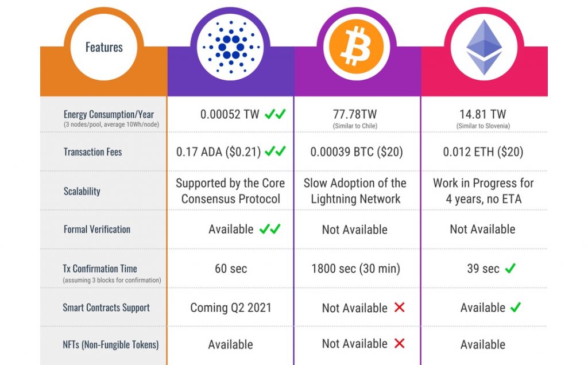588x365 pixels.
Task: Click the Ethereum logo icon
Action: pyautogui.click(x=483, y=46)
